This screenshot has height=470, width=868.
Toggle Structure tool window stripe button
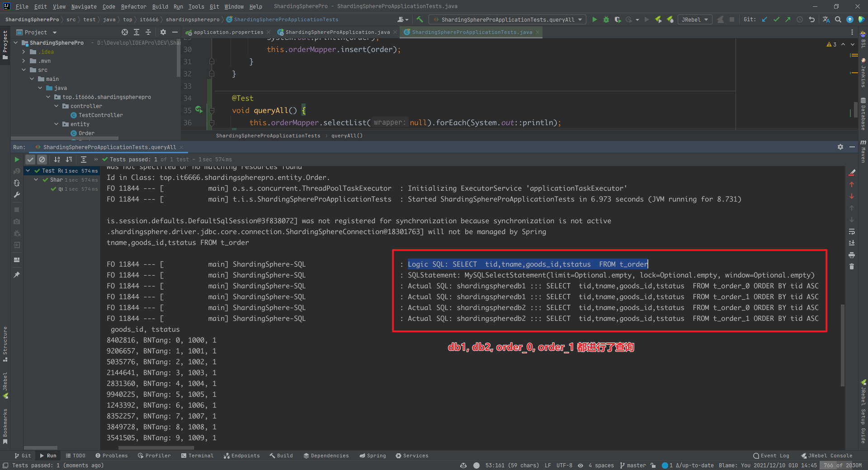5,344
